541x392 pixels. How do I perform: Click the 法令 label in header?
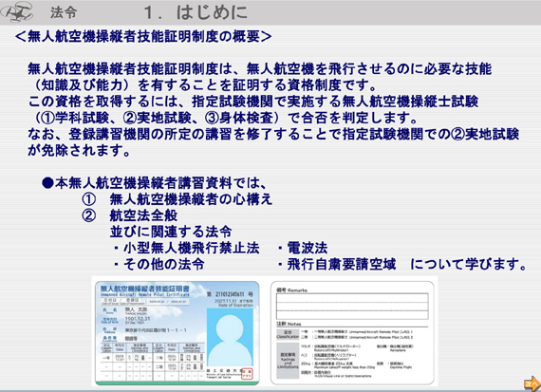pos(64,12)
